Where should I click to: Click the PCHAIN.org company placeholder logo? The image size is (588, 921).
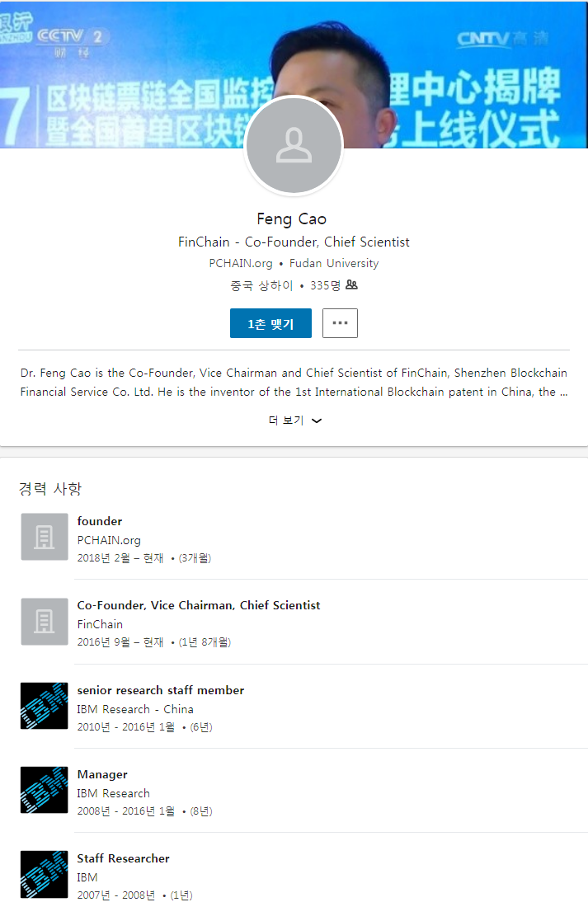pos(45,537)
